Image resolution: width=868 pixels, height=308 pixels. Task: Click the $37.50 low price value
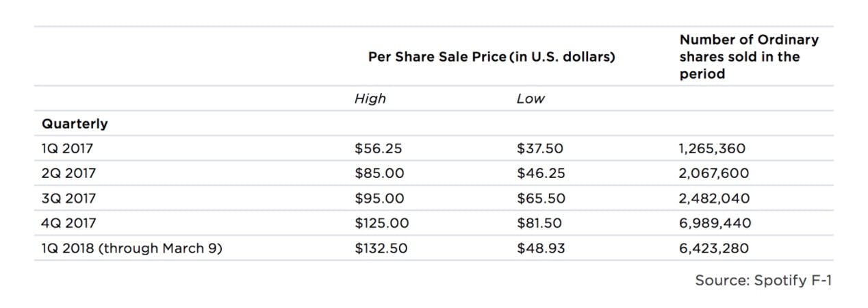(x=541, y=149)
